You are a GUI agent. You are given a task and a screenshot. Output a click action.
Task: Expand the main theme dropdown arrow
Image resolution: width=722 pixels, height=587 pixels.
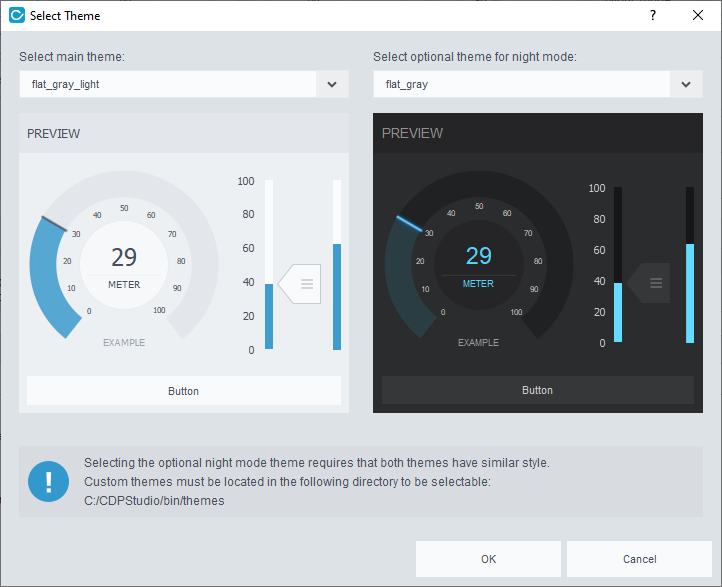(332, 85)
